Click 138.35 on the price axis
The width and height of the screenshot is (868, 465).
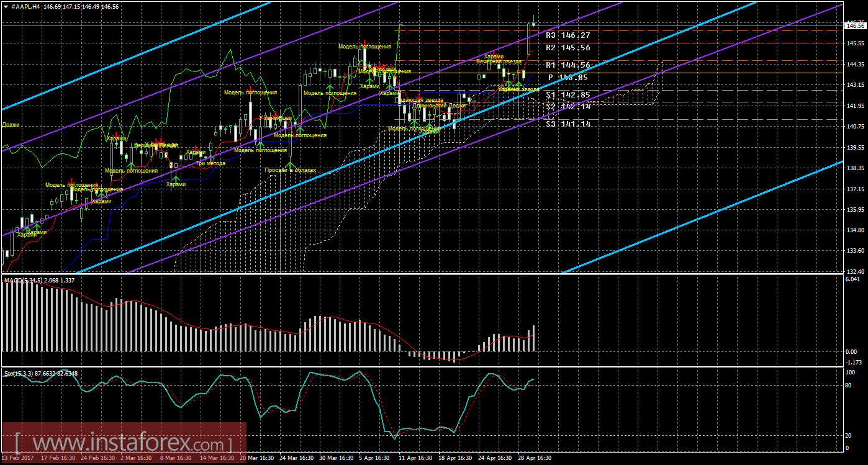[856, 168]
